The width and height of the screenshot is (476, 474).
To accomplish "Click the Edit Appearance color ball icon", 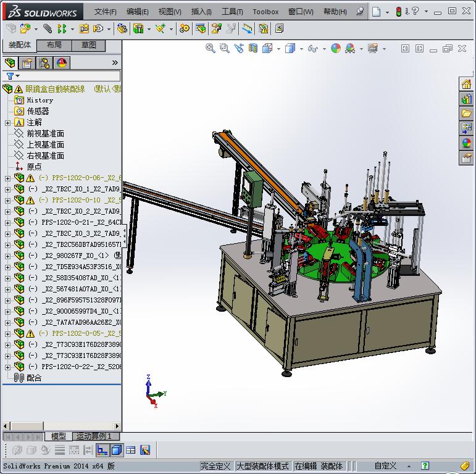I will click(335, 48).
